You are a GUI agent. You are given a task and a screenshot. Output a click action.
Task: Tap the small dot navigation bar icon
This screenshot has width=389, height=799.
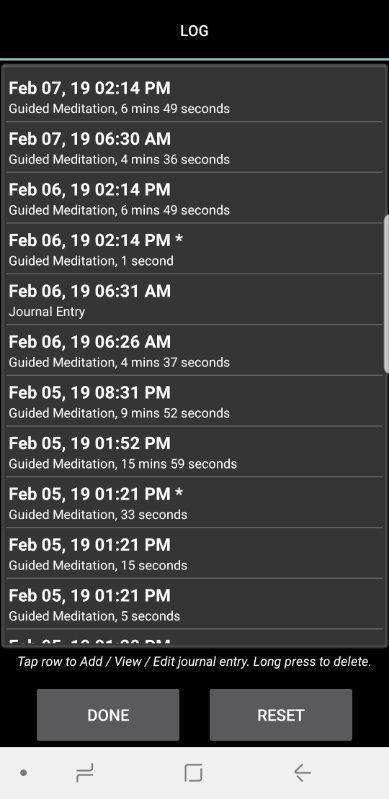coord(23,773)
